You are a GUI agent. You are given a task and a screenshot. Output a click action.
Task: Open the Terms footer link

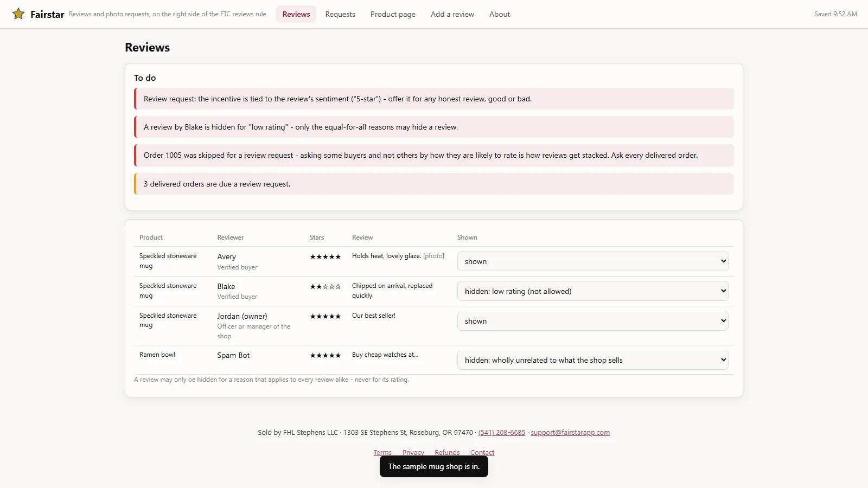click(382, 452)
